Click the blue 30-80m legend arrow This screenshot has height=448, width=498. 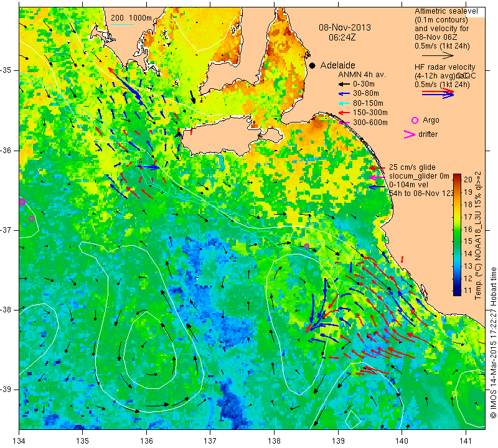344,94
